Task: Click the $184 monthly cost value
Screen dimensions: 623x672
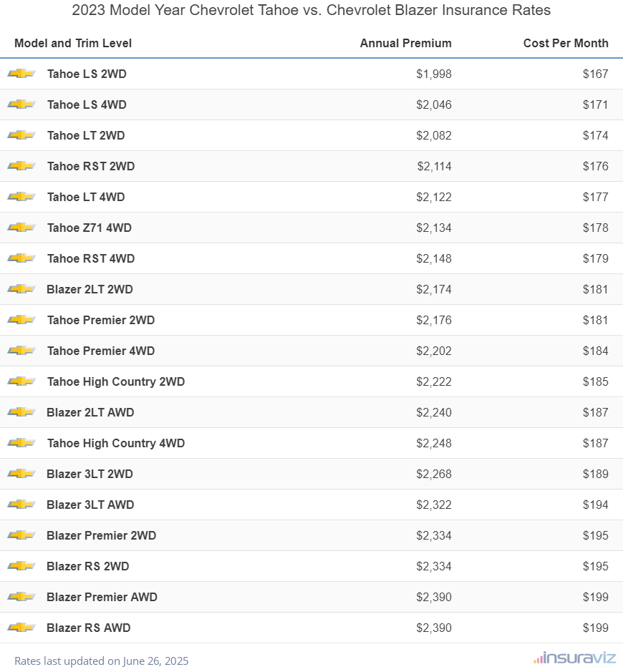Action: pyautogui.click(x=596, y=351)
